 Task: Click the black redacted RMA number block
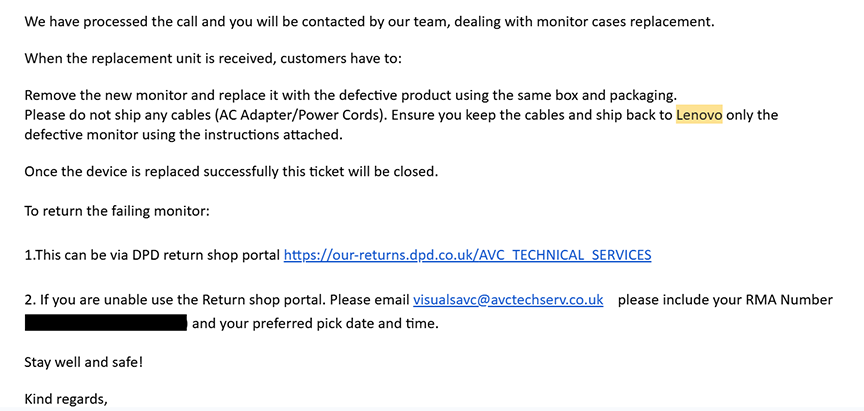[x=106, y=323]
